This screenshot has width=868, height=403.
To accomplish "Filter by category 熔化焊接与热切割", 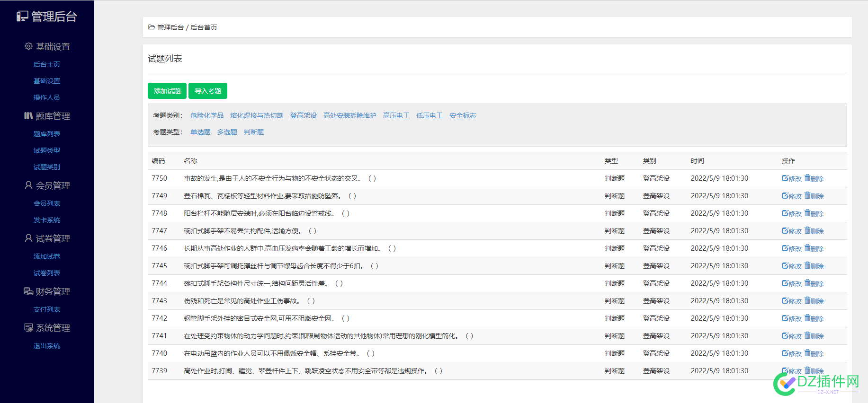I will [257, 115].
